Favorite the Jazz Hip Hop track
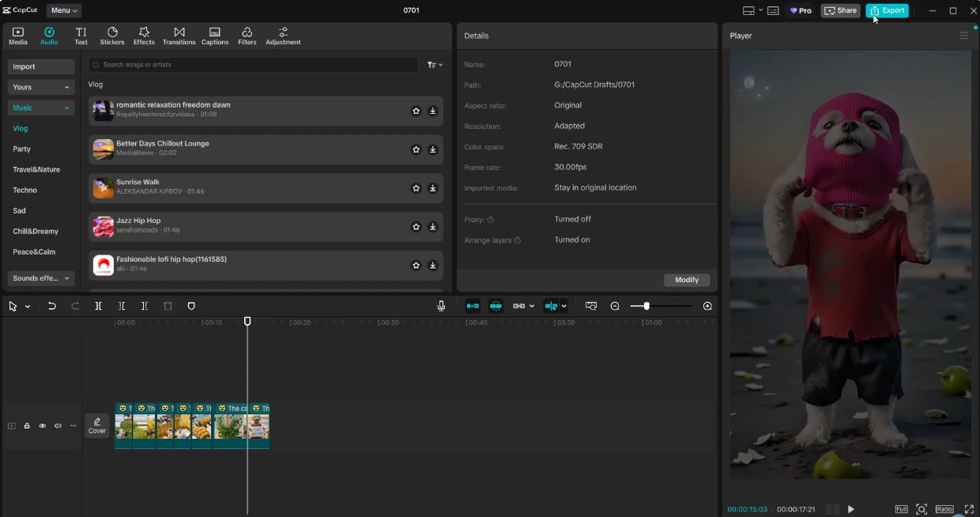The width and height of the screenshot is (980, 517). (x=416, y=227)
